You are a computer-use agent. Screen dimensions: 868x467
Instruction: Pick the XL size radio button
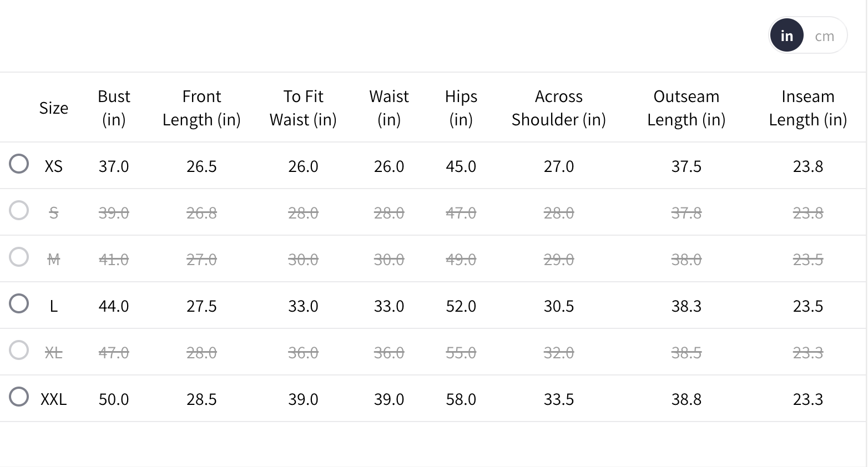(19, 351)
